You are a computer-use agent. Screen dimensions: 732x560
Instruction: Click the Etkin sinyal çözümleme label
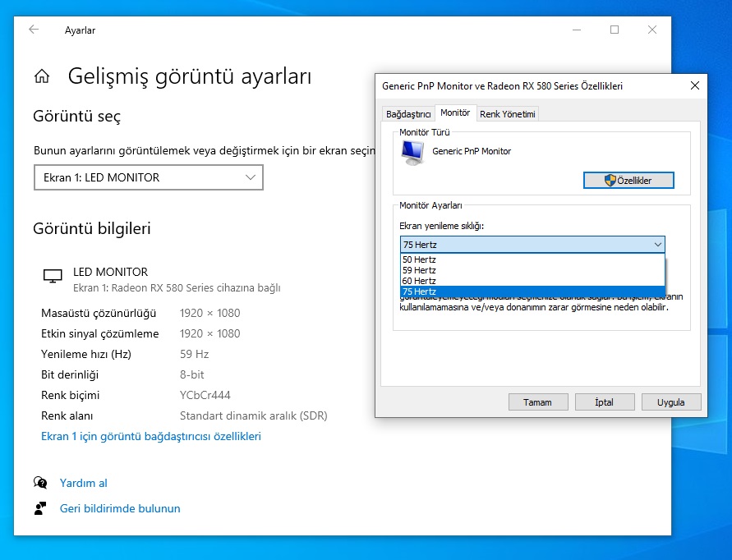click(x=100, y=333)
